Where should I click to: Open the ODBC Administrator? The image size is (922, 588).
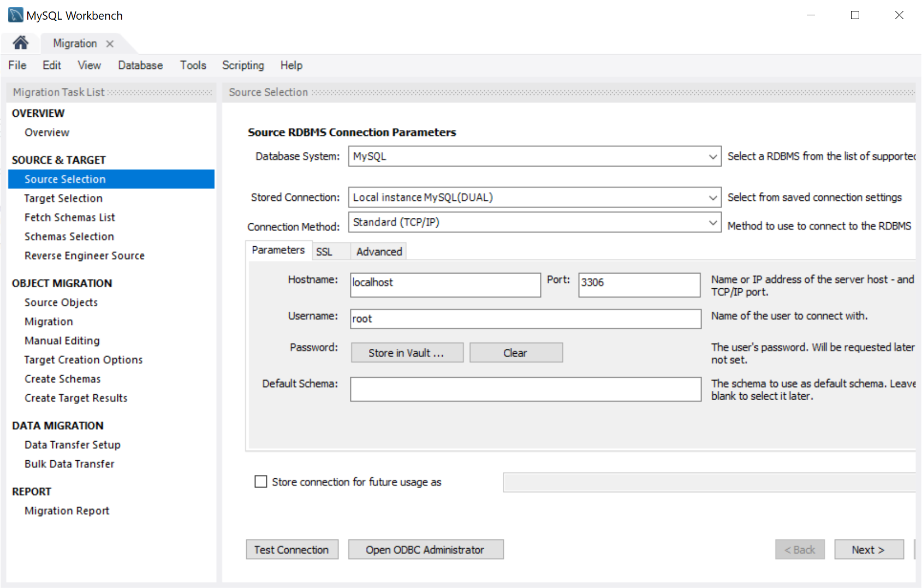[x=425, y=550]
